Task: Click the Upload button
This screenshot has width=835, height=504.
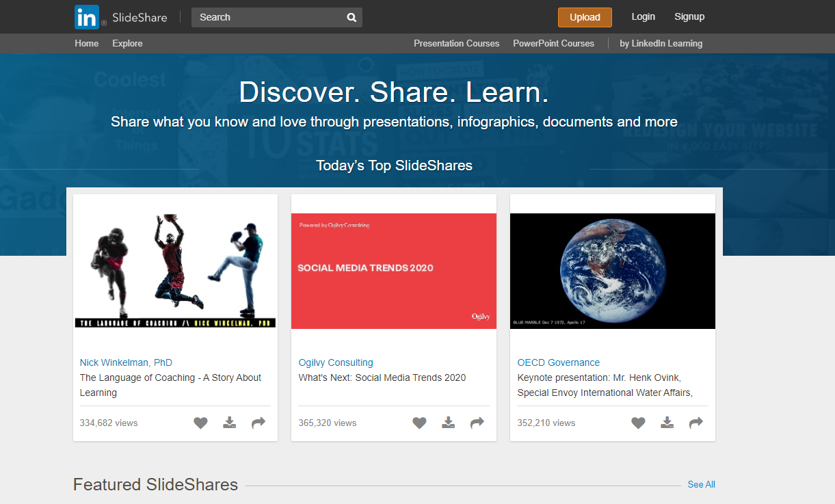Action: 585,17
